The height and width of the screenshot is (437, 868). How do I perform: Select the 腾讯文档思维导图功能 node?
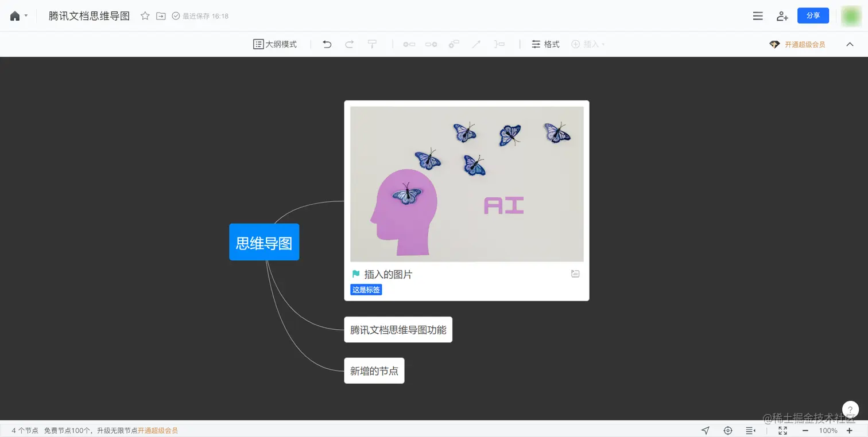tap(398, 330)
